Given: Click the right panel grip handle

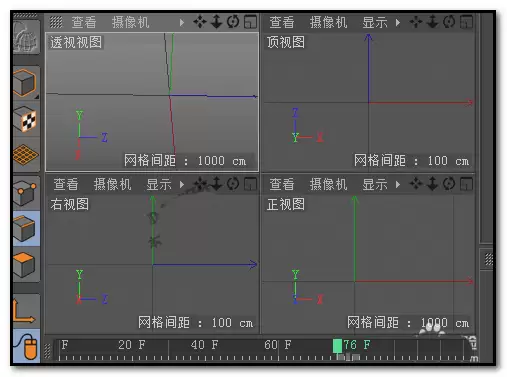Looking at the screenshot, I should (x=488, y=259).
